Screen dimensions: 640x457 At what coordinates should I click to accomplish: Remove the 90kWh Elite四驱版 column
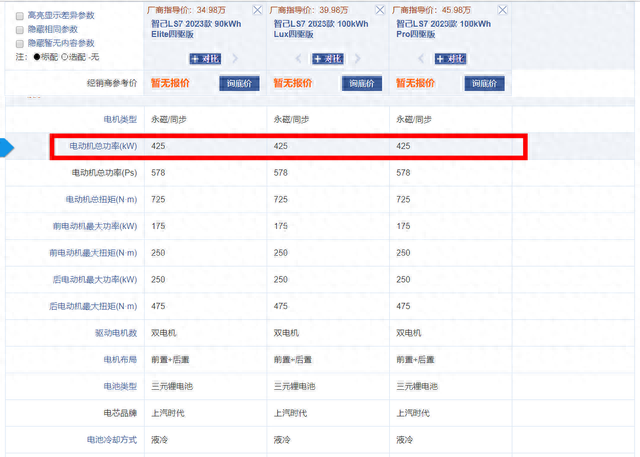257,10
